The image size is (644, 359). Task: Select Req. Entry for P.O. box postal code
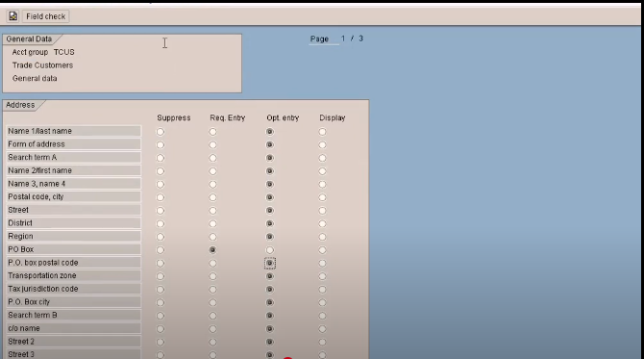click(x=212, y=263)
